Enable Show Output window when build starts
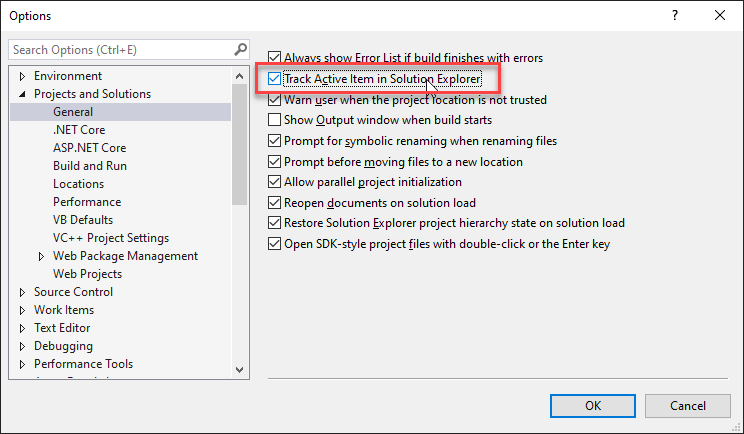 276,120
